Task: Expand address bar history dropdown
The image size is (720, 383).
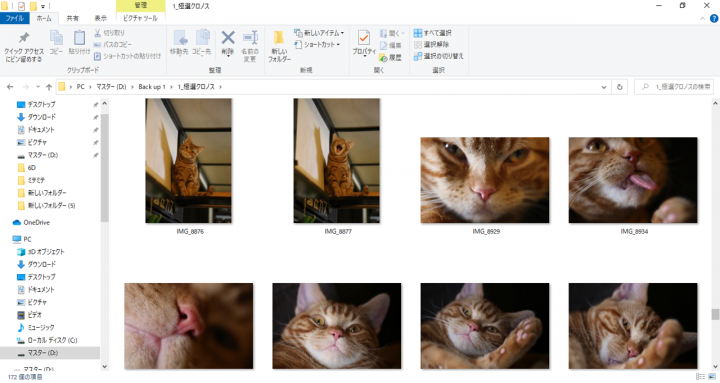Action: (604, 87)
